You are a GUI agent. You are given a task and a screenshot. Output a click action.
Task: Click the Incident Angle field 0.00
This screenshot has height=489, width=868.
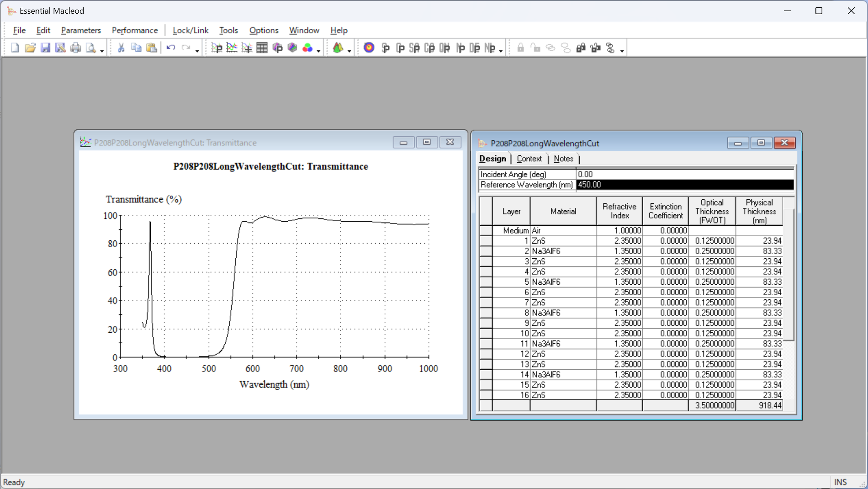click(x=685, y=174)
